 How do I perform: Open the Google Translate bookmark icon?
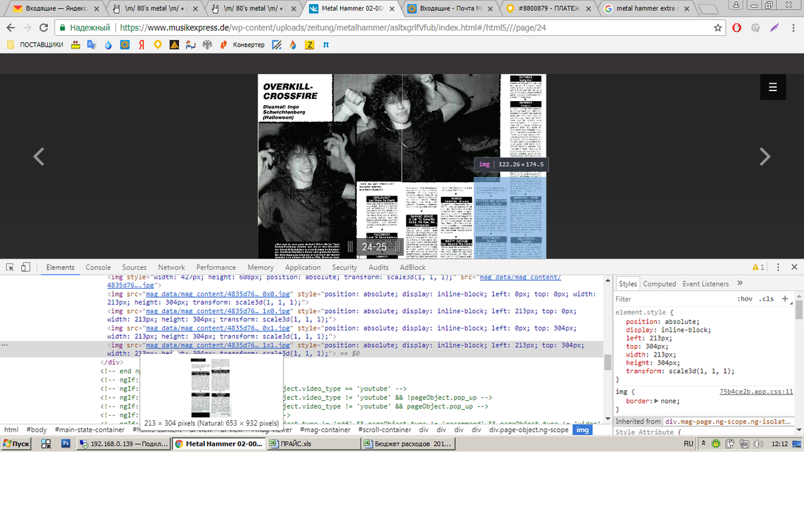[92, 45]
